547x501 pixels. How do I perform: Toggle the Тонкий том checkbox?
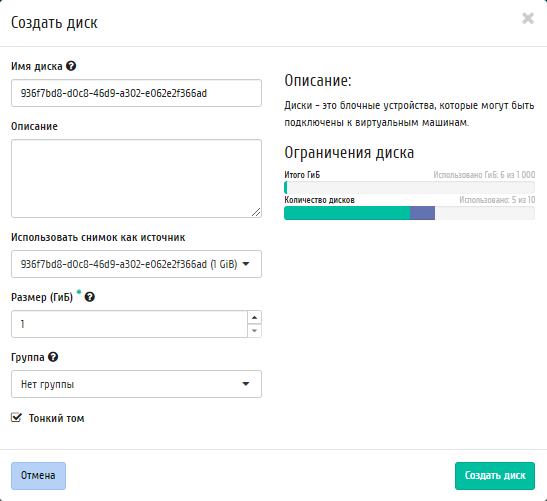point(16,418)
